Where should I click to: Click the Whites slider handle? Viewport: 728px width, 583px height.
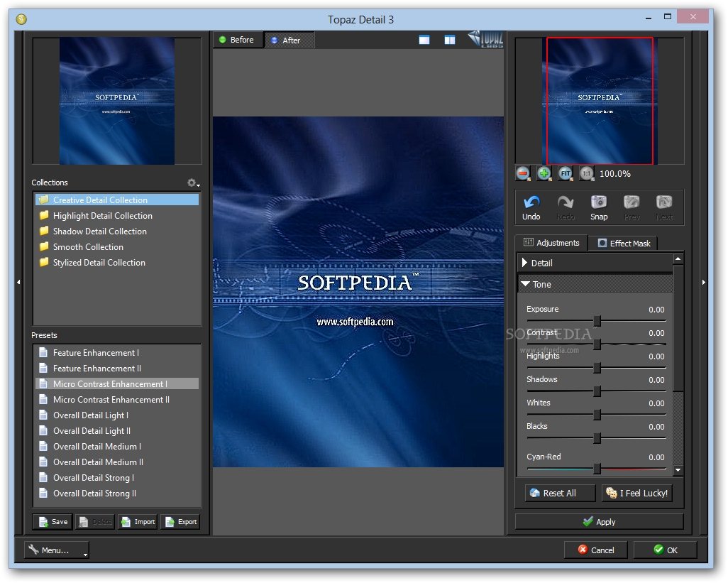tap(597, 415)
